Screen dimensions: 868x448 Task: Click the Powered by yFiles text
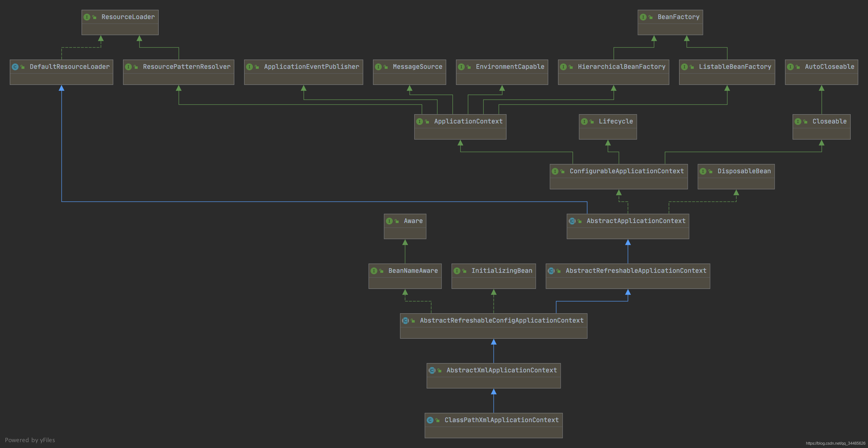tap(30, 440)
